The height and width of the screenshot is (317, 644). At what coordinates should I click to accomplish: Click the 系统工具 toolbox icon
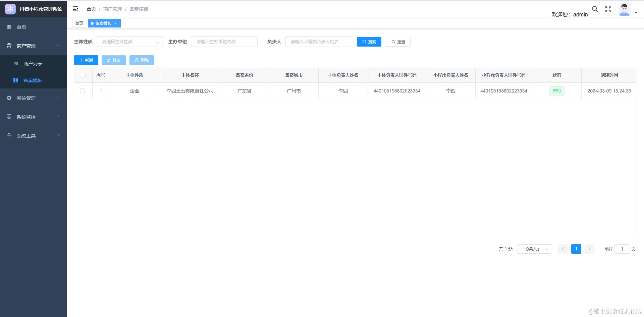pyautogui.click(x=9, y=135)
